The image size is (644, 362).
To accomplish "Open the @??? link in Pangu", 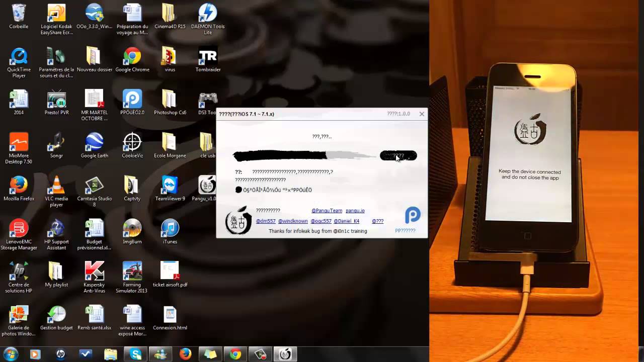I will pyautogui.click(x=377, y=221).
